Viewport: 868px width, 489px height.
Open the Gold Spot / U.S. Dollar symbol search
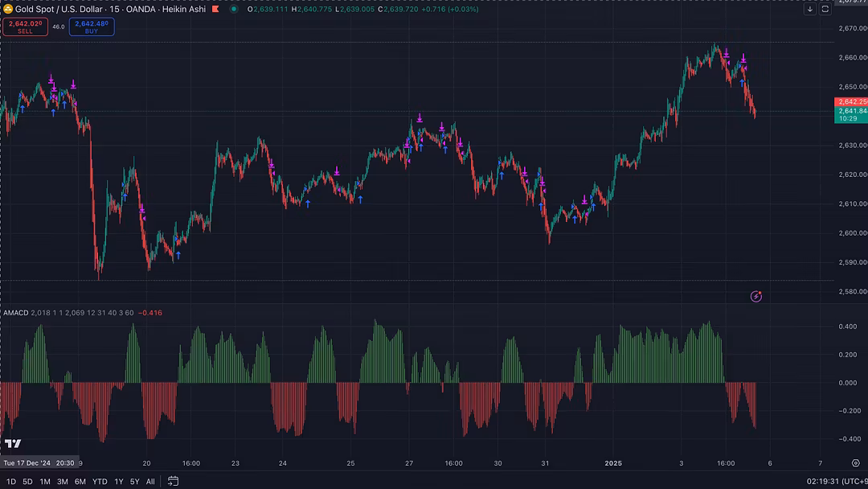point(110,9)
